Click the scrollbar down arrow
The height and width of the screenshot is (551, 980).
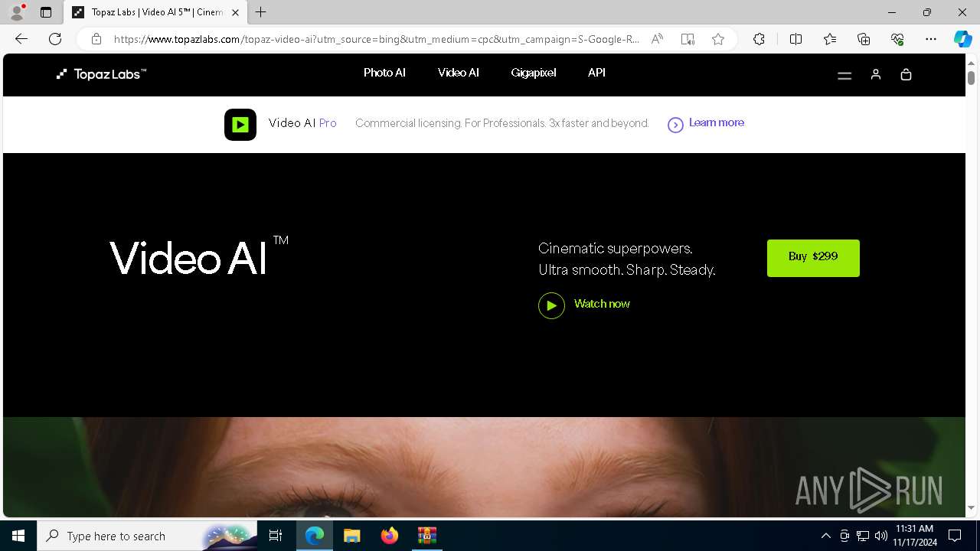coord(971,507)
